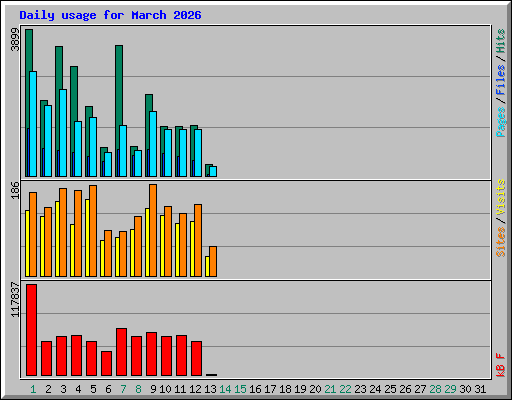
Task: Select day 4 on the date axis
Action: point(78,389)
